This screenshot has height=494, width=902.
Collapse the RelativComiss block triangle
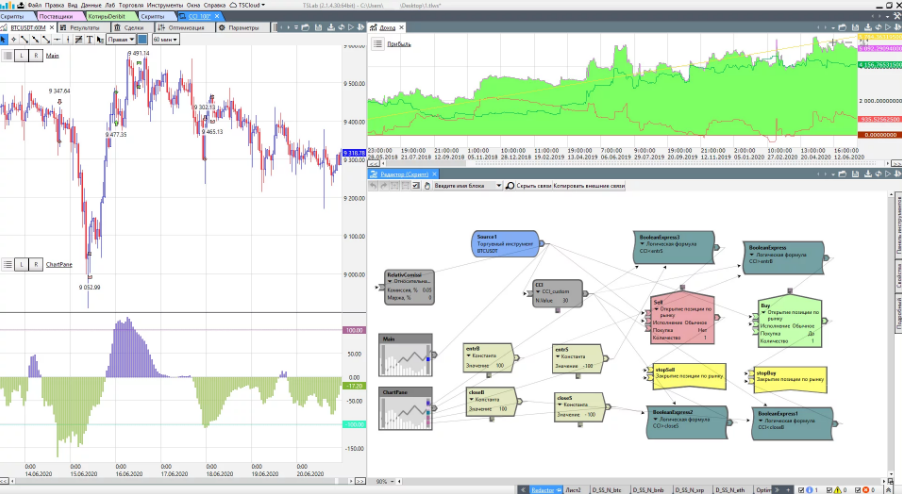click(390, 282)
